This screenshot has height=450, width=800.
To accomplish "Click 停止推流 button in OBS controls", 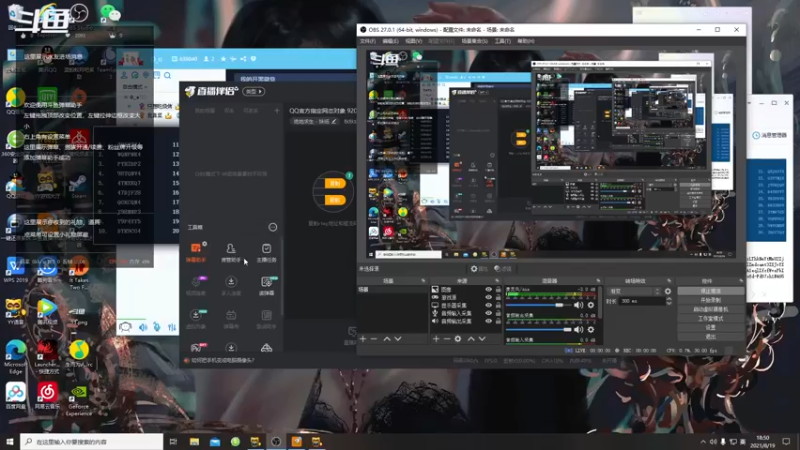I will [710, 291].
